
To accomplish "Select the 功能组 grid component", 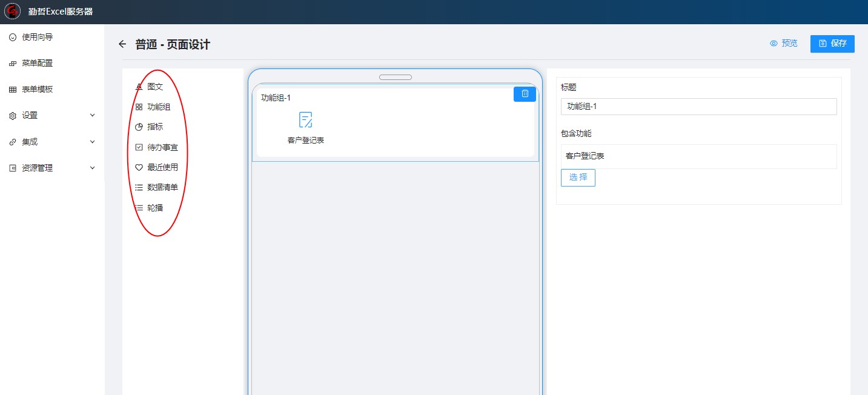I will click(139, 107).
